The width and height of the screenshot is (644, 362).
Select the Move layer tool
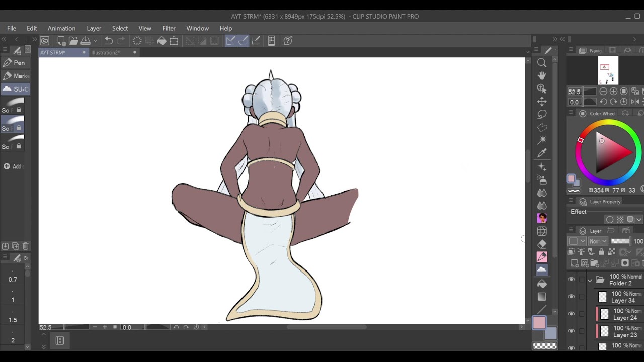tap(542, 102)
